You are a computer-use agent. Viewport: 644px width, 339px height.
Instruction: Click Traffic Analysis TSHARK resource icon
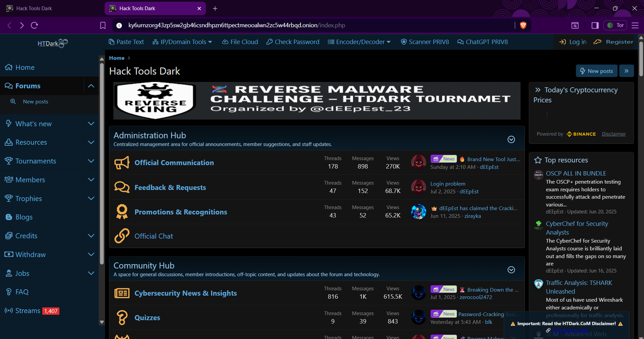[x=538, y=284]
